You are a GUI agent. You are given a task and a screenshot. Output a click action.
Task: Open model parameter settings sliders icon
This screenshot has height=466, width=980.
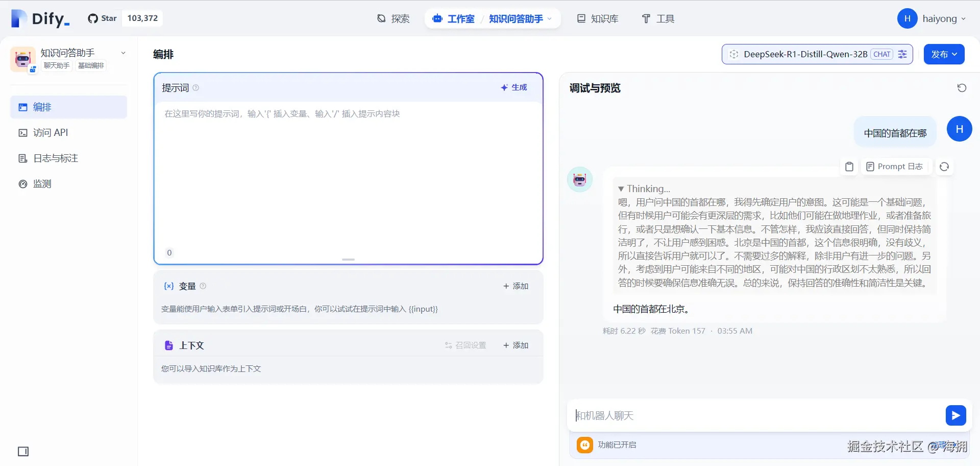tap(902, 54)
